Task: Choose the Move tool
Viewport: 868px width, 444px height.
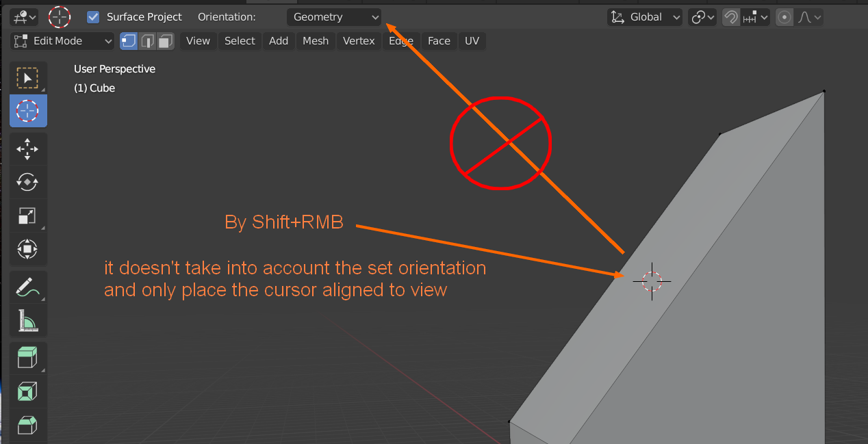Action: click(28, 149)
